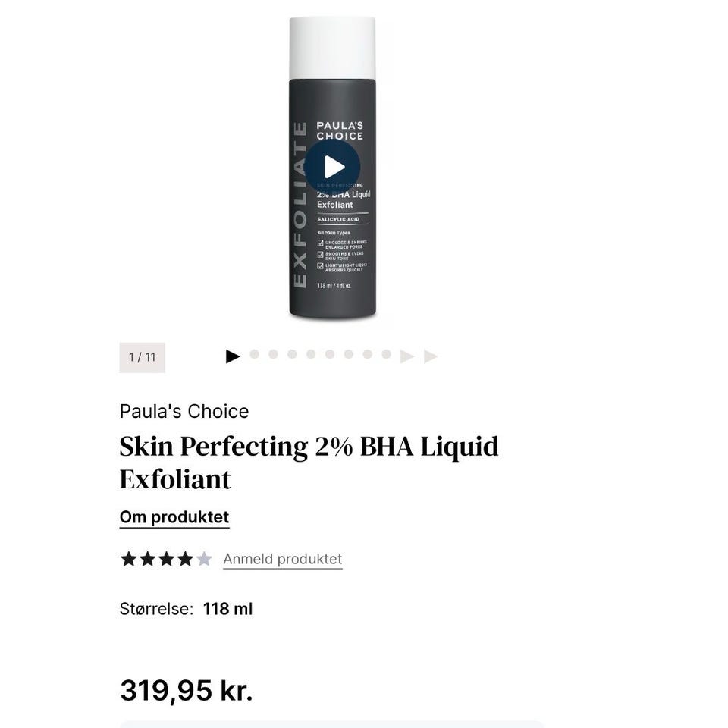Image resolution: width=728 pixels, height=728 pixels.
Task: Play the product video on the bottle image
Action: click(x=332, y=167)
